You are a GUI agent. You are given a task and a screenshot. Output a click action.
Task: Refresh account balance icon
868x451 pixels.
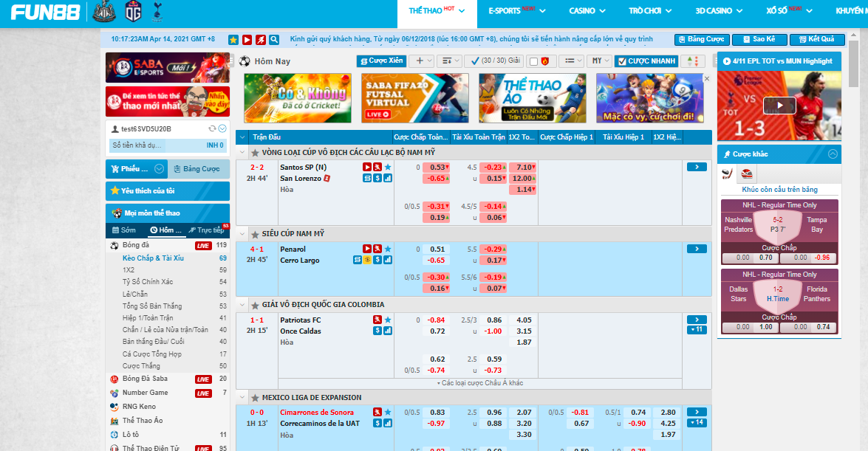211,128
